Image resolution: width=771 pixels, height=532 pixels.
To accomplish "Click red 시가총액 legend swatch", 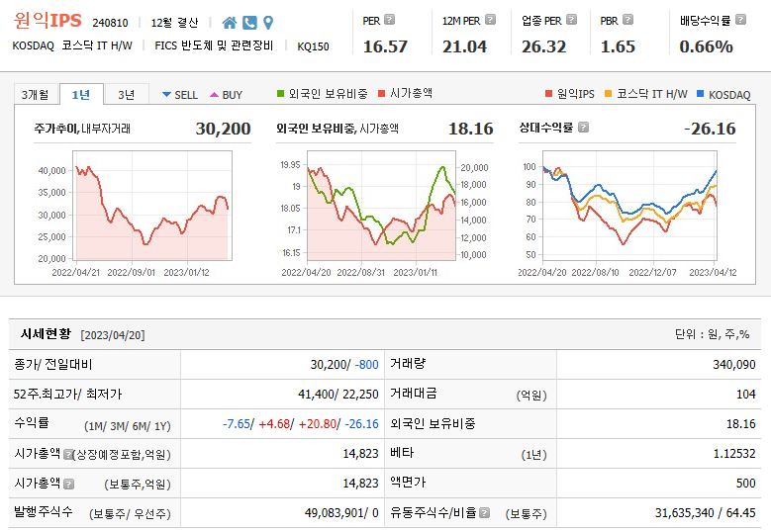I will tap(382, 93).
